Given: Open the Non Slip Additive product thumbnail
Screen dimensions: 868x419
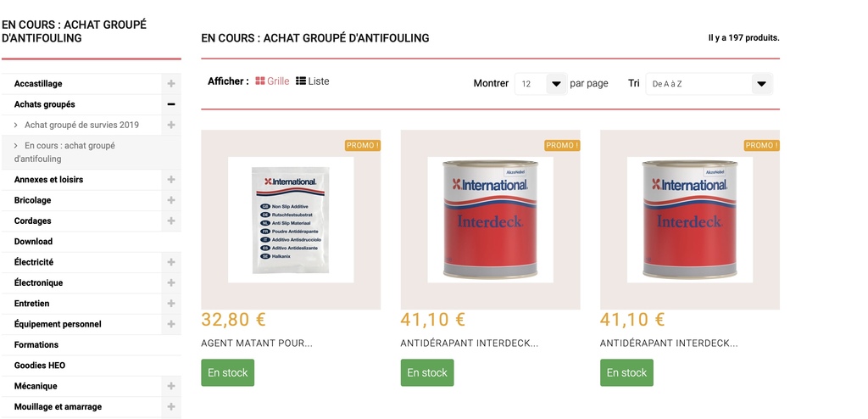Looking at the screenshot, I should [291, 220].
